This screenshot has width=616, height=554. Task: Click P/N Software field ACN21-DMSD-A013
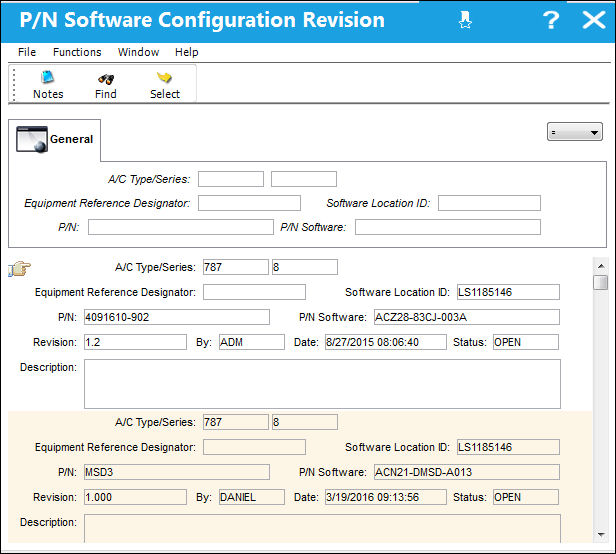[467, 472]
